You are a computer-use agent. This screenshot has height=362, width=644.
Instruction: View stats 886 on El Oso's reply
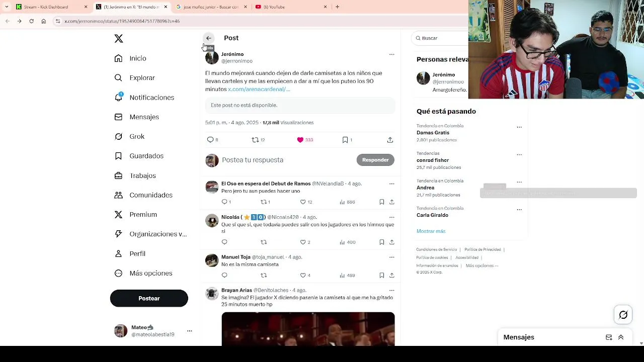click(347, 202)
